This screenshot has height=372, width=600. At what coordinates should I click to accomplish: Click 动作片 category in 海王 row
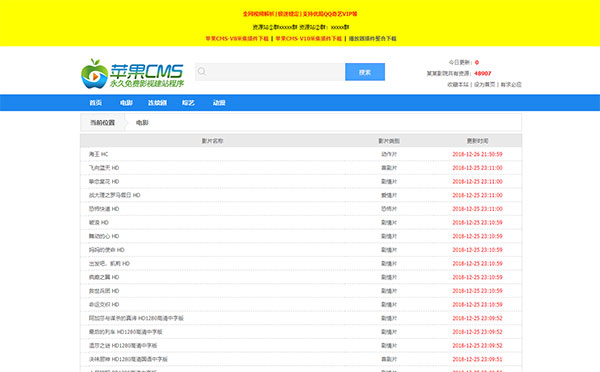(389, 154)
